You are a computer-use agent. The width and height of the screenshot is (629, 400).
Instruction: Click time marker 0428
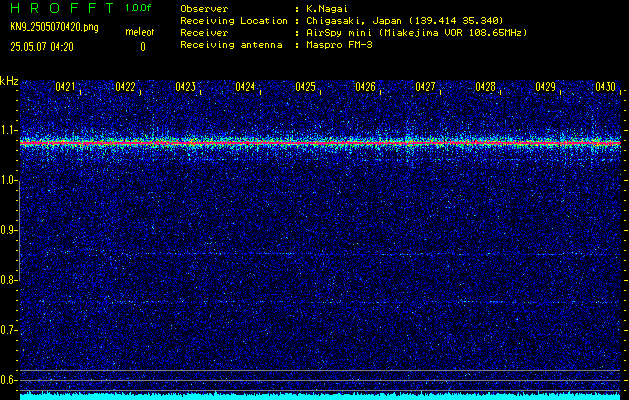tap(485, 87)
